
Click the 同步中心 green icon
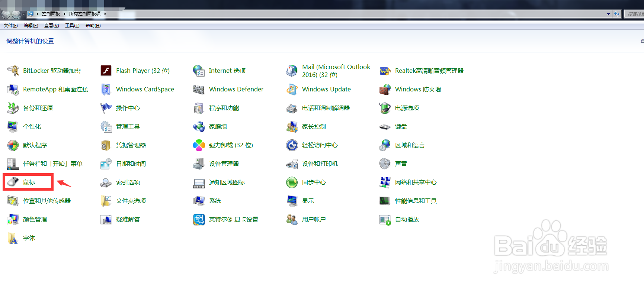coord(292,182)
